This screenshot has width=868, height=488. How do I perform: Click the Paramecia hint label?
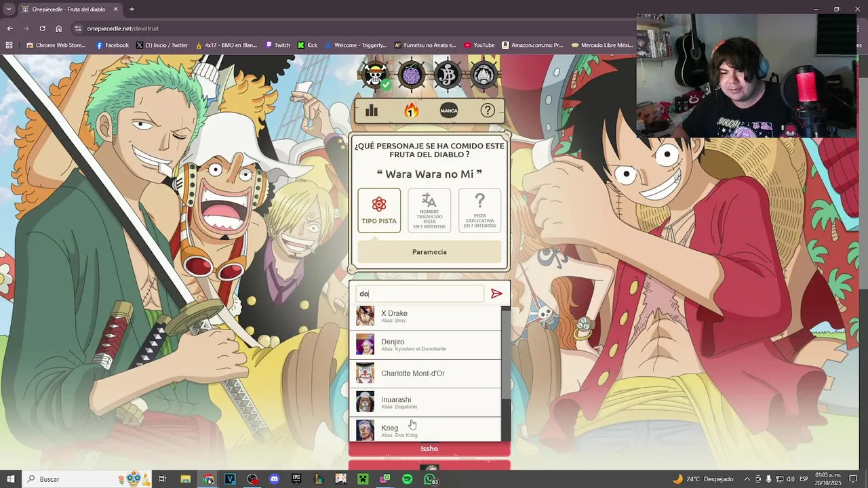point(429,251)
